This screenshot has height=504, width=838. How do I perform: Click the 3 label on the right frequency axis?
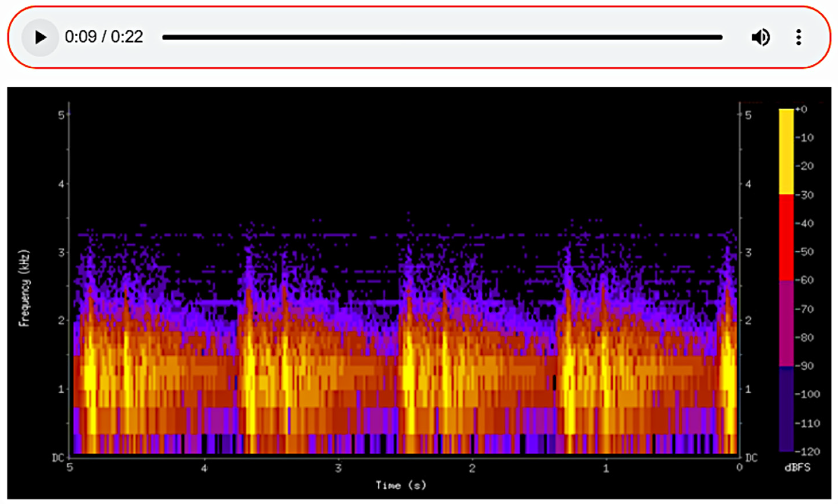click(748, 252)
